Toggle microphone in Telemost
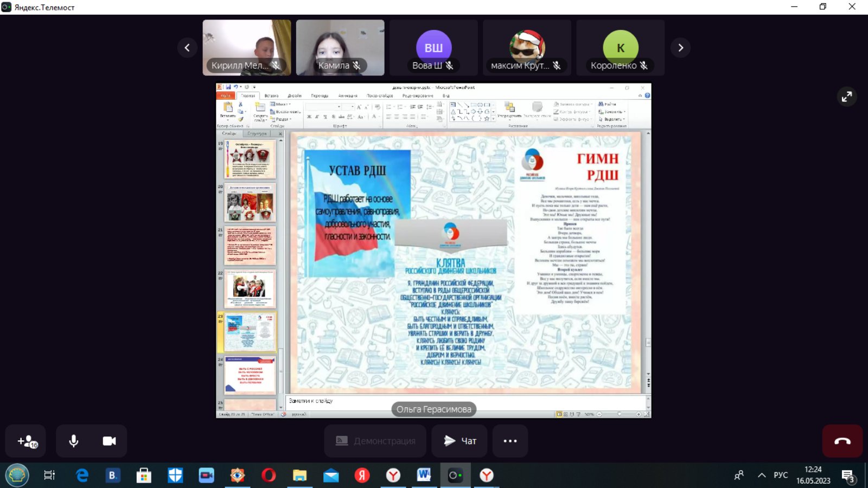The height and width of the screenshot is (488, 868). point(74,441)
